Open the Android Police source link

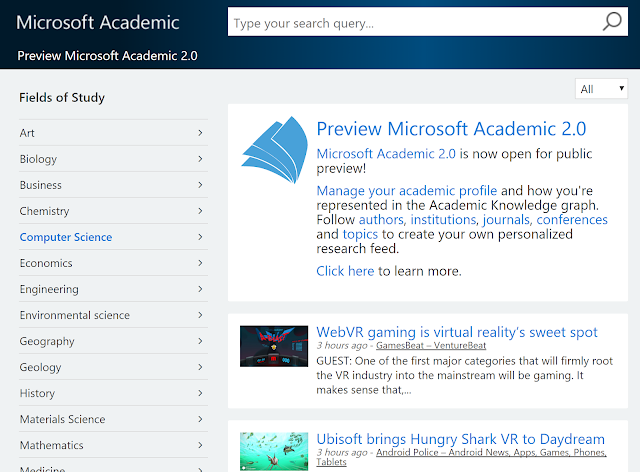tap(461, 457)
